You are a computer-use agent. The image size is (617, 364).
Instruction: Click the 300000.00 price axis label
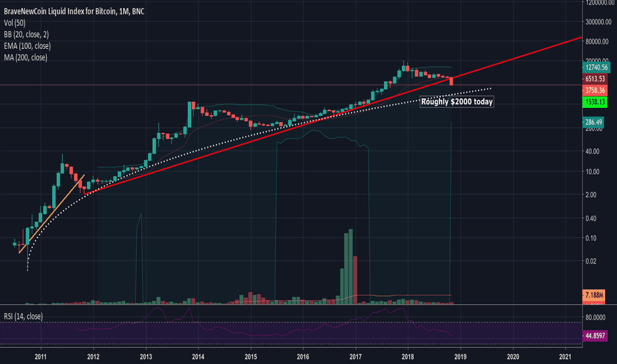click(x=598, y=22)
